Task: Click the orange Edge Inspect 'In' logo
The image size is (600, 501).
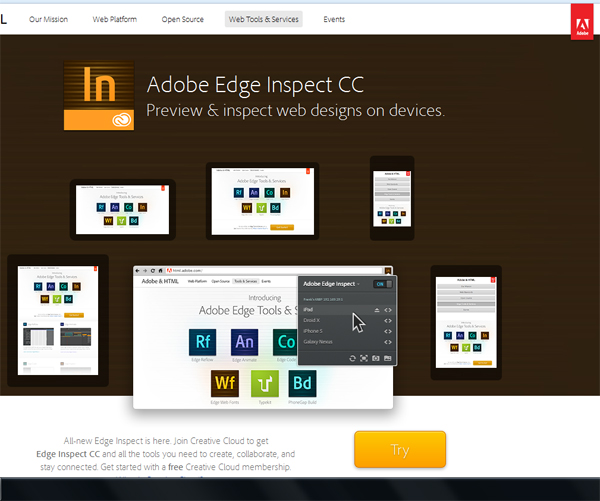Action: (99, 96)
